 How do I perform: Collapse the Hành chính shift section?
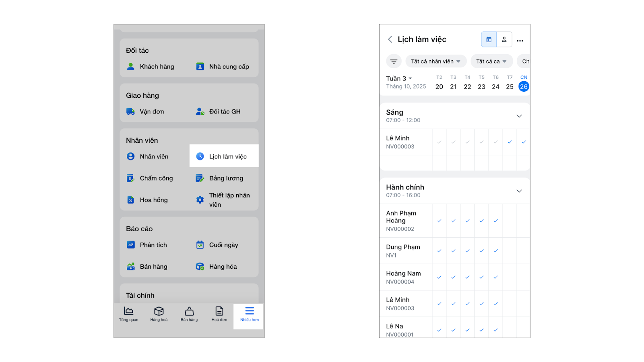(x=519, y=191)
